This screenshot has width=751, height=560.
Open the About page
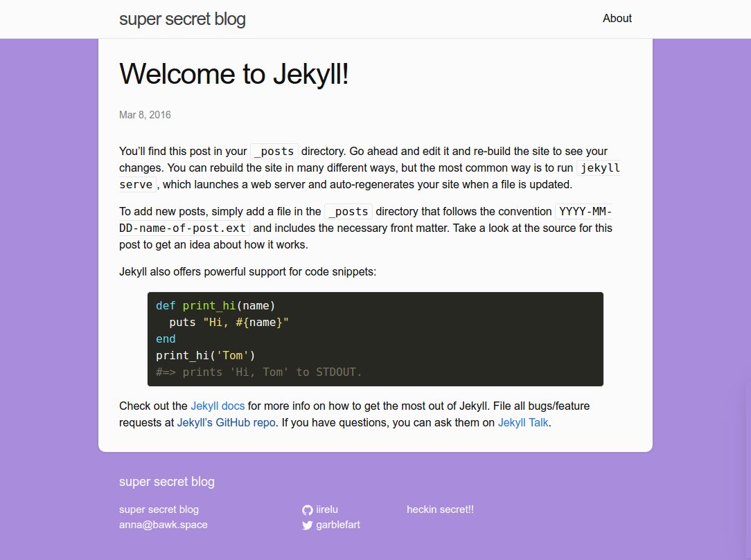(617, 18)
